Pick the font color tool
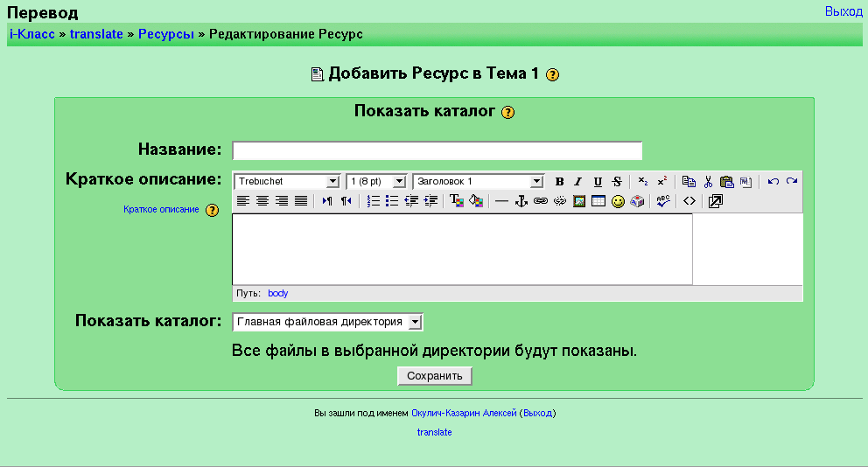The image size is (868, 467). click(457, 201)
